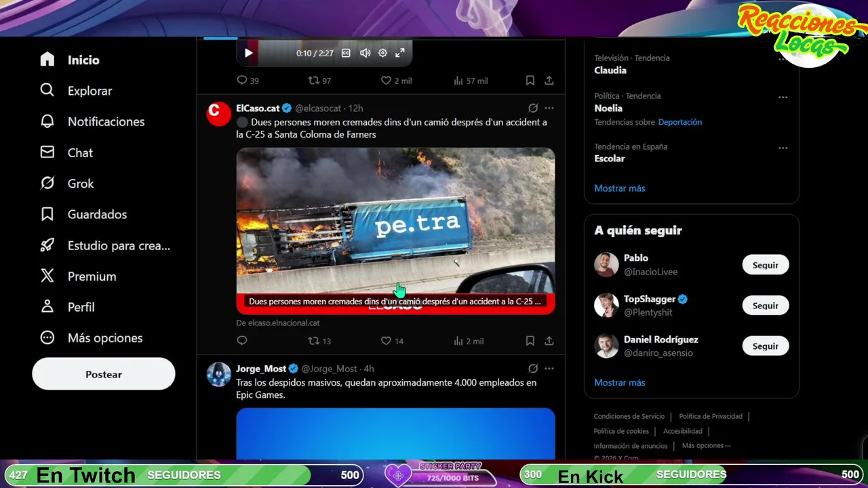
Task: Share the top video post
Action: 549,81
